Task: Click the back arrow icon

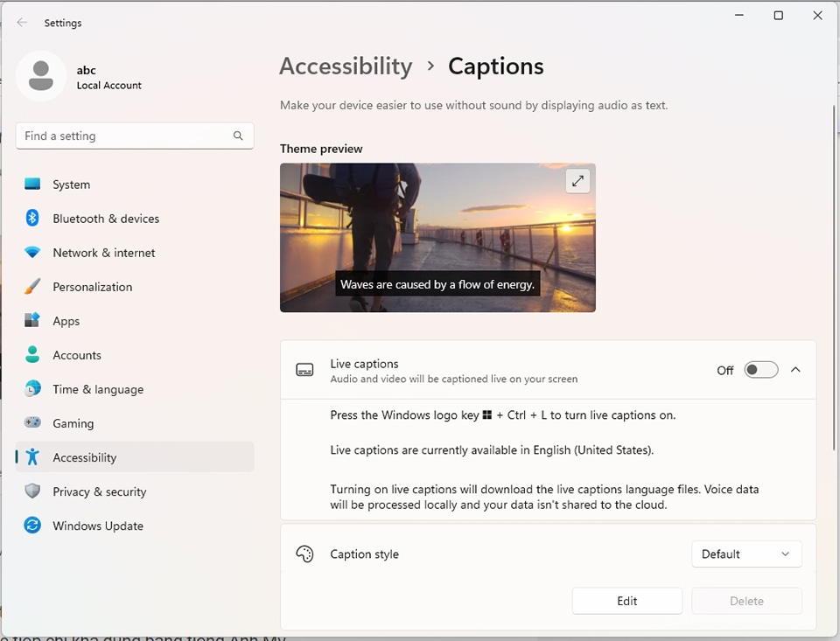Action: click(x=21, y=23)
